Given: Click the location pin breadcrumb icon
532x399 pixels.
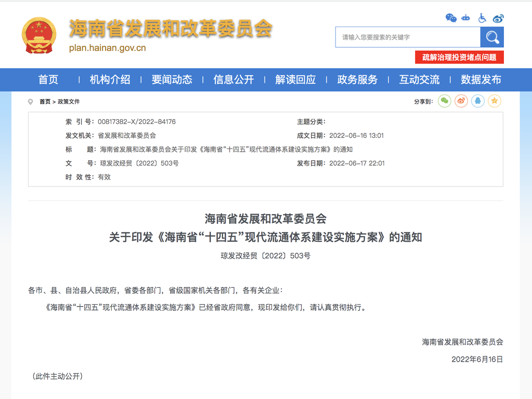Looking at the screenshot, I should pos(30,102).
